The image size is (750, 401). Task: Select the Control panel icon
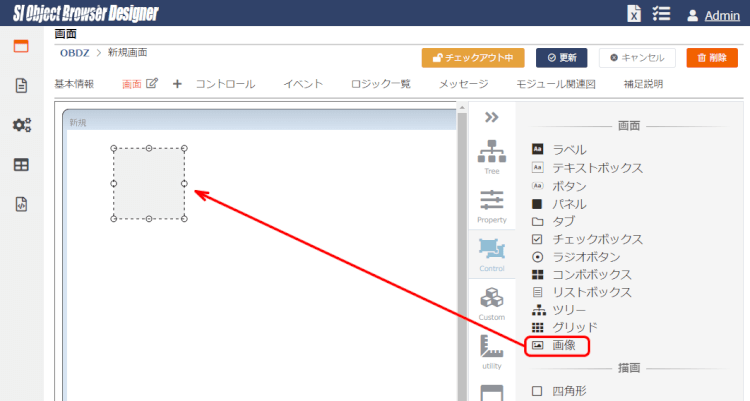(x=491, y=252)
